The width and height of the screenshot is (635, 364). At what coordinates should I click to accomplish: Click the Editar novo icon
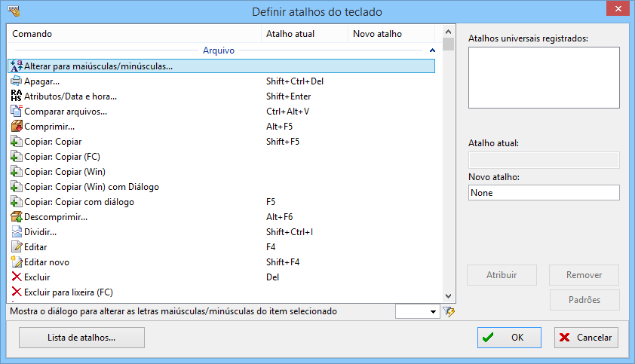[16, 262]
